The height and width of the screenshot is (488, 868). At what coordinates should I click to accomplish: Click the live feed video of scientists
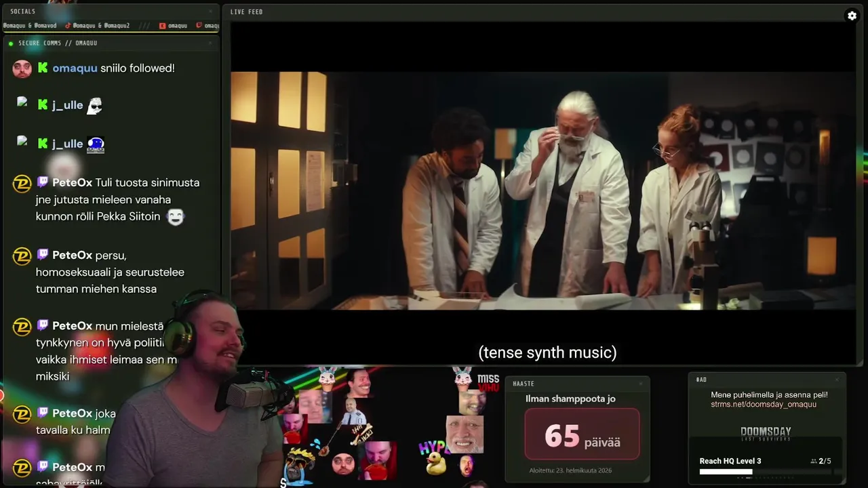(x=542, y=190)
